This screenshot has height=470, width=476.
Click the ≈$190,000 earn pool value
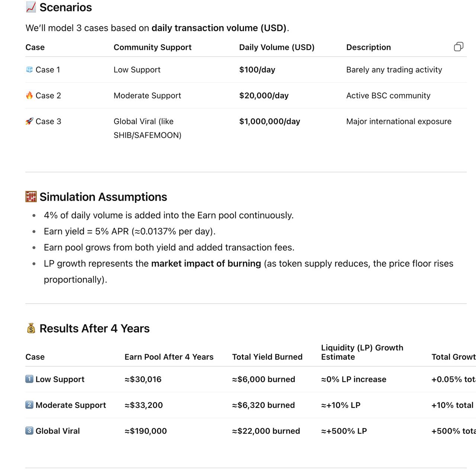tap(146, 431)
